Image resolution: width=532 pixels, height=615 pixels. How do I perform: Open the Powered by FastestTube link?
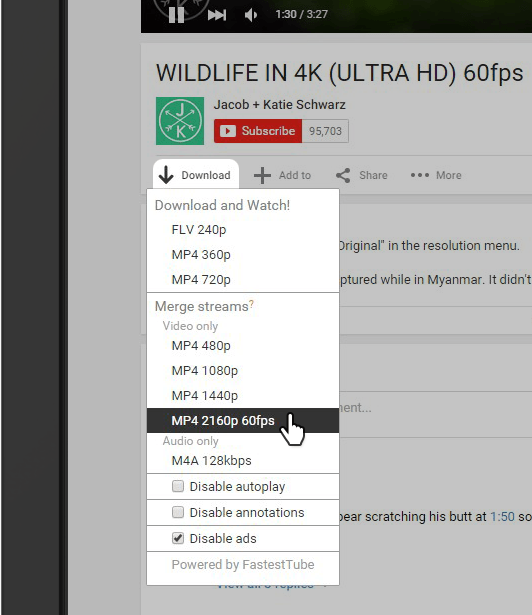[243, 565]
